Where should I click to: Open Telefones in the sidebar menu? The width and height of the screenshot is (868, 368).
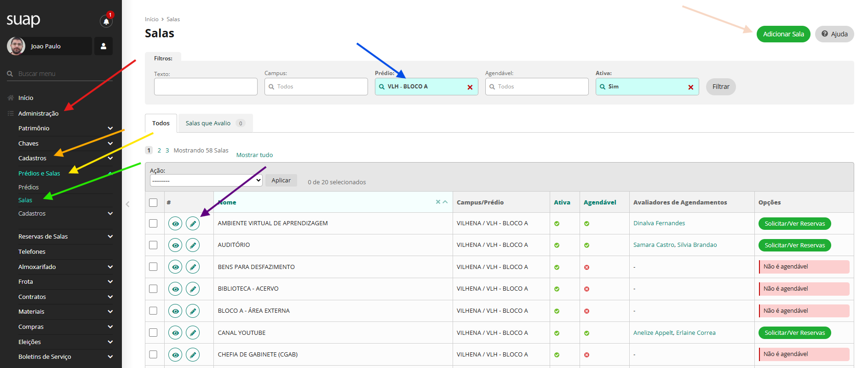(x=32, y=252)
